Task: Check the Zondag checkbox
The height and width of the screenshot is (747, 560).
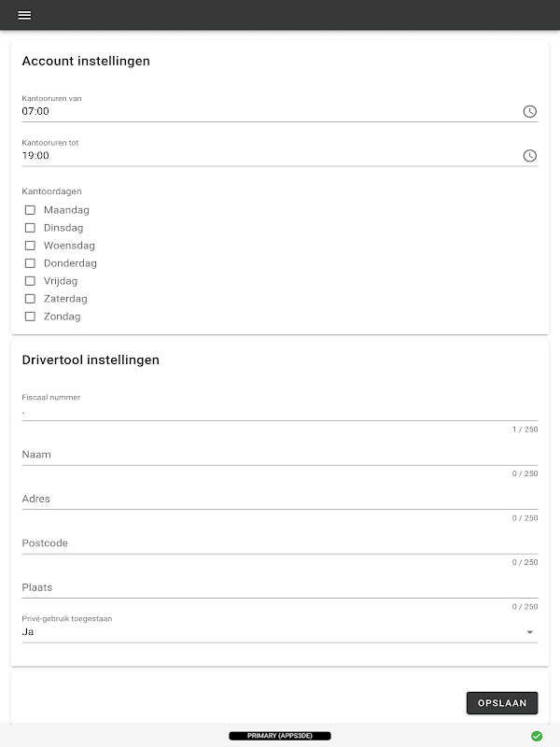Action: (x=30, y=317)
